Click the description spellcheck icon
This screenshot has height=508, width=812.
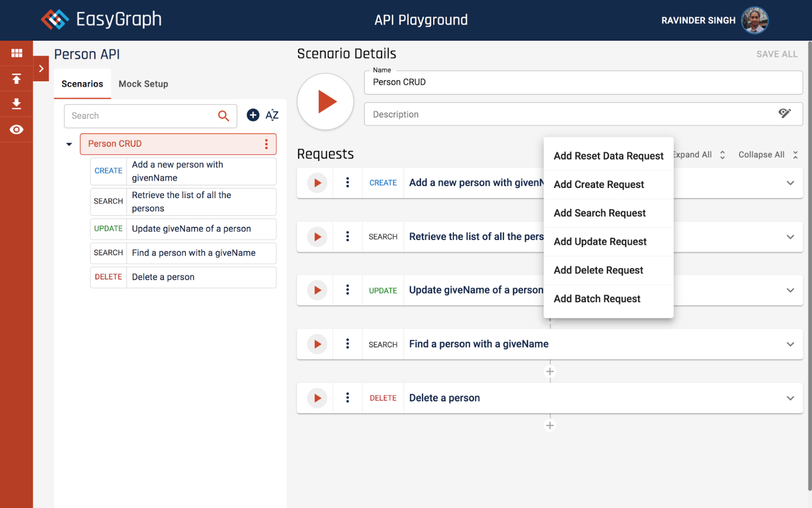point(785,113)
